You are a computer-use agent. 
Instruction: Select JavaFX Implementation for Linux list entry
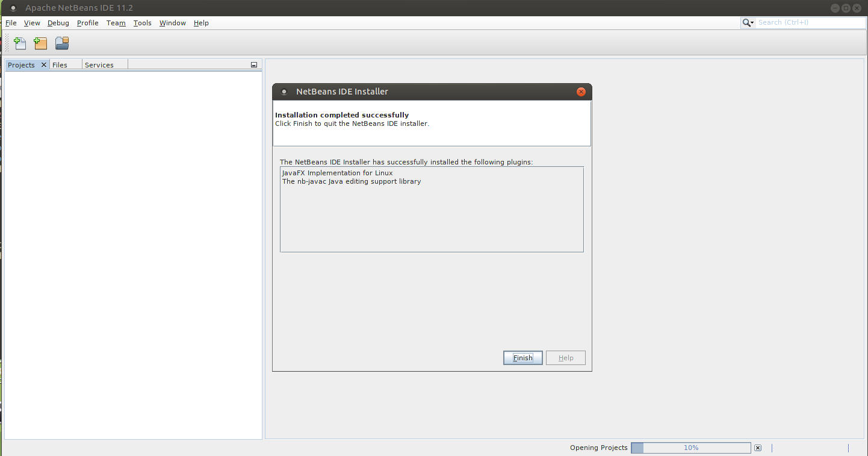click(x=337, y=173)
